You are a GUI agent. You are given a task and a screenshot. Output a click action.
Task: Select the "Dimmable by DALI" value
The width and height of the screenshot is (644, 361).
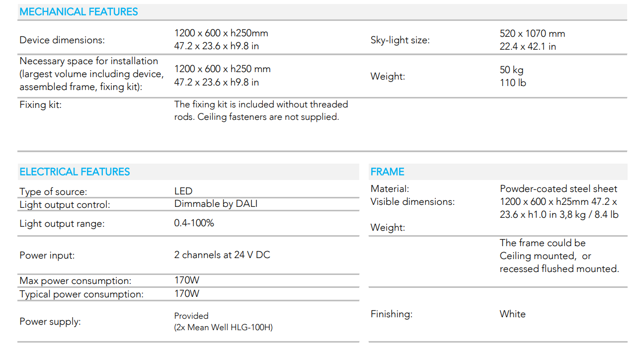point(216,204)
